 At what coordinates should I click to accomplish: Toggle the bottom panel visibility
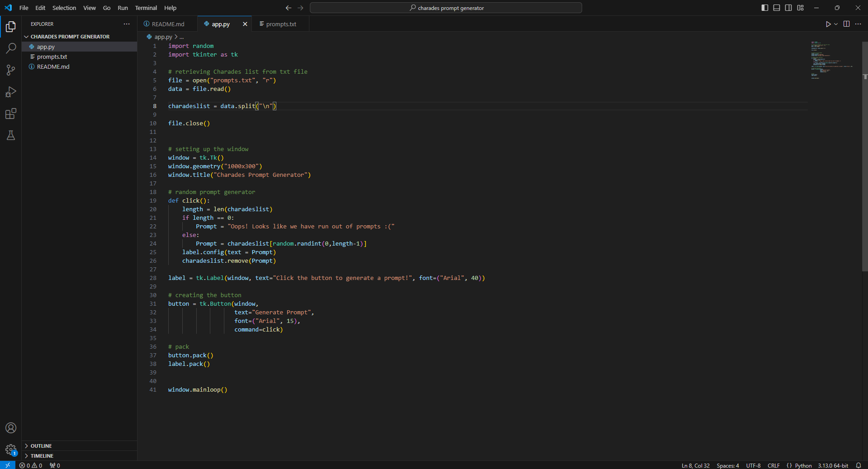(777, 8)
